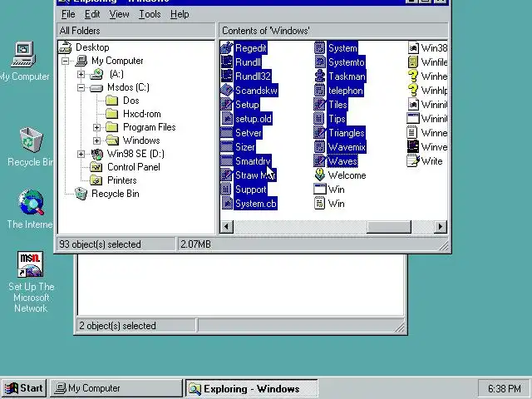The image size is (532, 399).
Task: Click the horizontal scrollbar thumb
Action: pyautogui.click(x=389, y=227)
